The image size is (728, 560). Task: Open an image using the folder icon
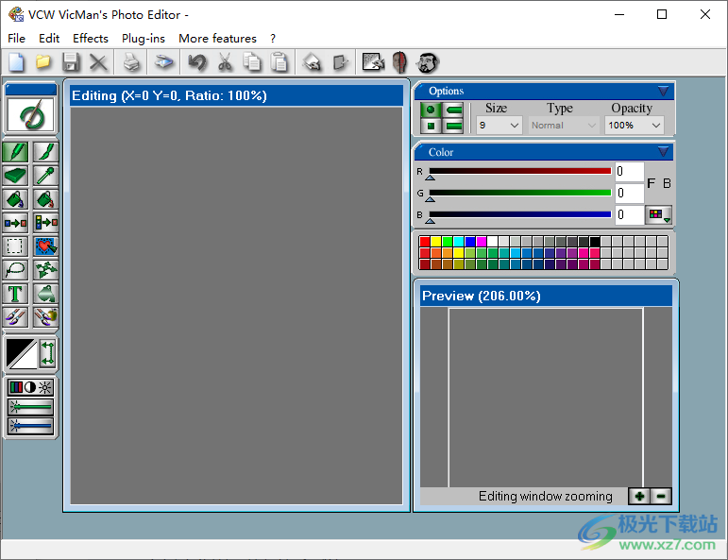tap(43, 62)
